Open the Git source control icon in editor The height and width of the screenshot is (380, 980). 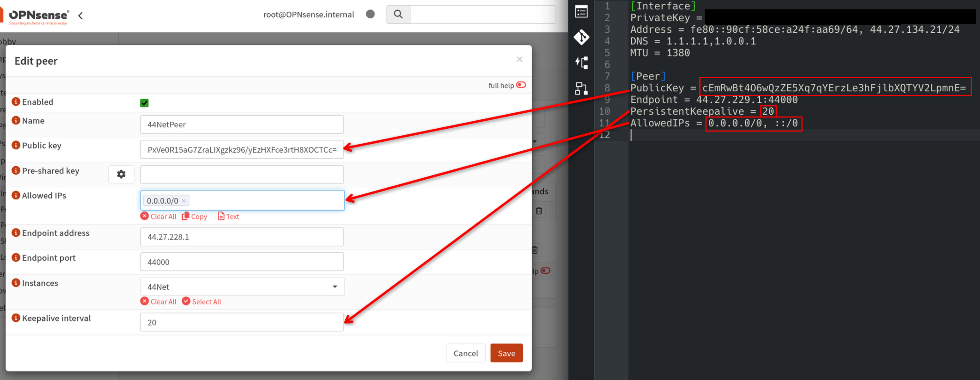tap(581, 37)
